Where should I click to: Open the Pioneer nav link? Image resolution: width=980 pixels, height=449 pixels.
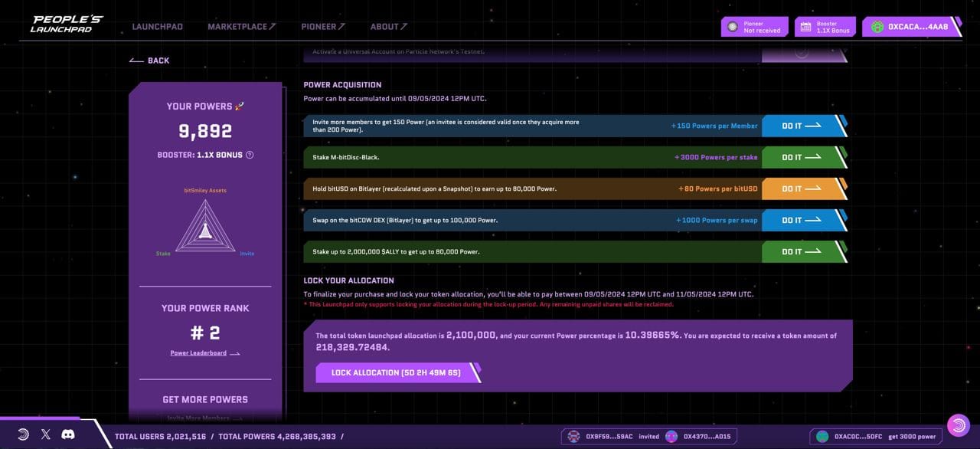point(323,27)
